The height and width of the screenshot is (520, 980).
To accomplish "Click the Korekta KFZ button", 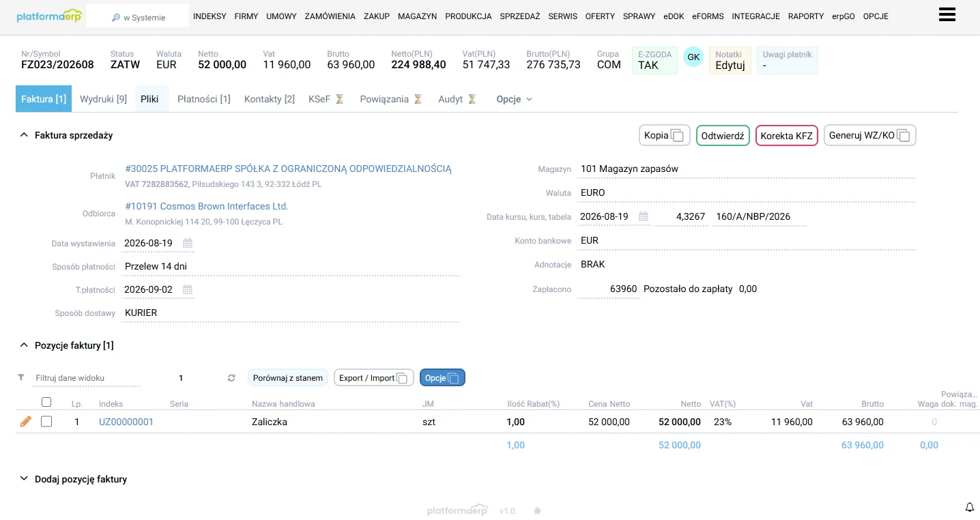I will [x=786, y=135].
